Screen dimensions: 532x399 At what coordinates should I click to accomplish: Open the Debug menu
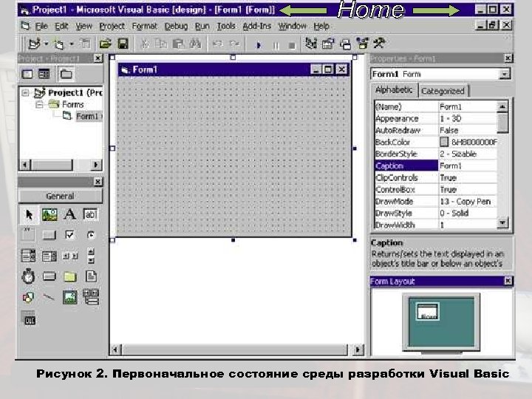coord(176,26)
